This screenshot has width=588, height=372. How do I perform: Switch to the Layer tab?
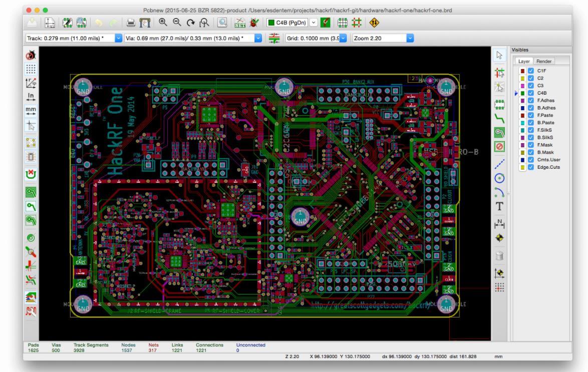(x=524, y=61)
